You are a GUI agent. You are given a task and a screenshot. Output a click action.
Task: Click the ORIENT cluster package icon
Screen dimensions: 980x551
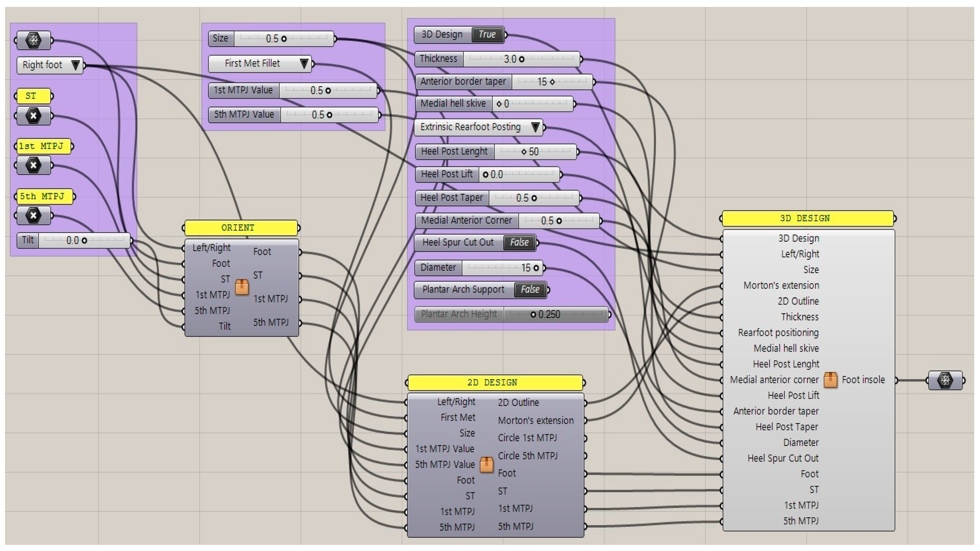pos(242,287)
